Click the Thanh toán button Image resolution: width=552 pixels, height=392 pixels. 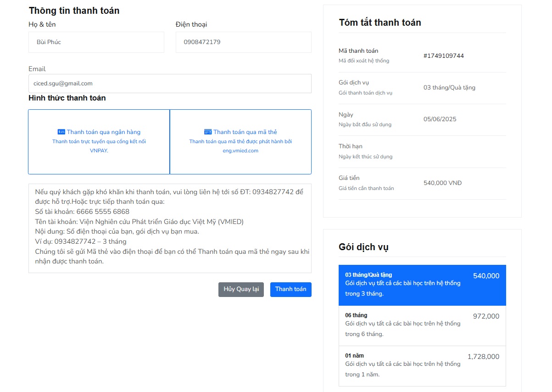click(291, 290)
